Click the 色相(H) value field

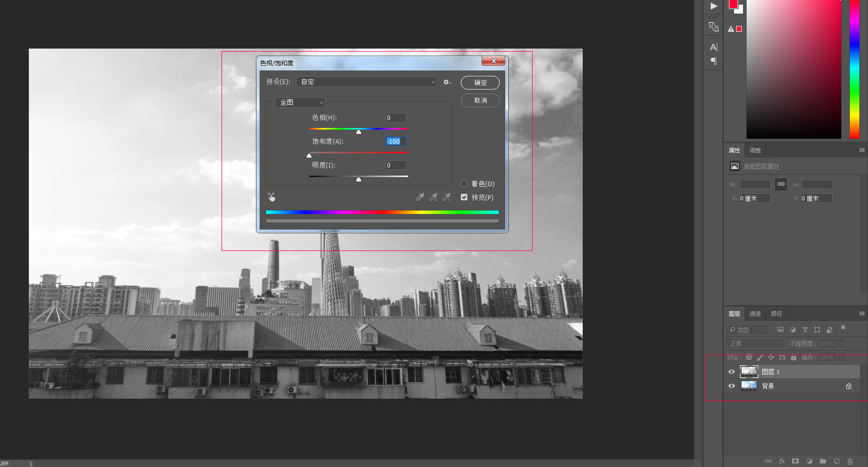pyautogui.click(x=396, y=118)
